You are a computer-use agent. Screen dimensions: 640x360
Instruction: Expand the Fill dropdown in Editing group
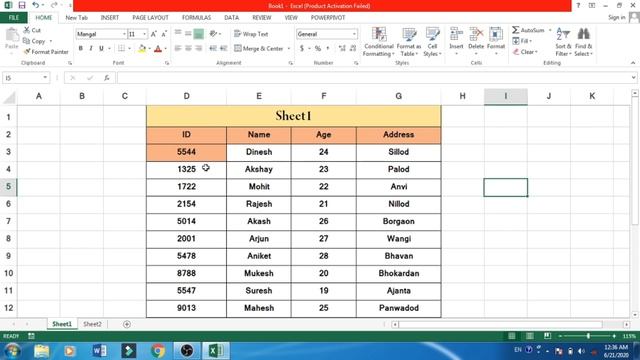pos(530,41)
